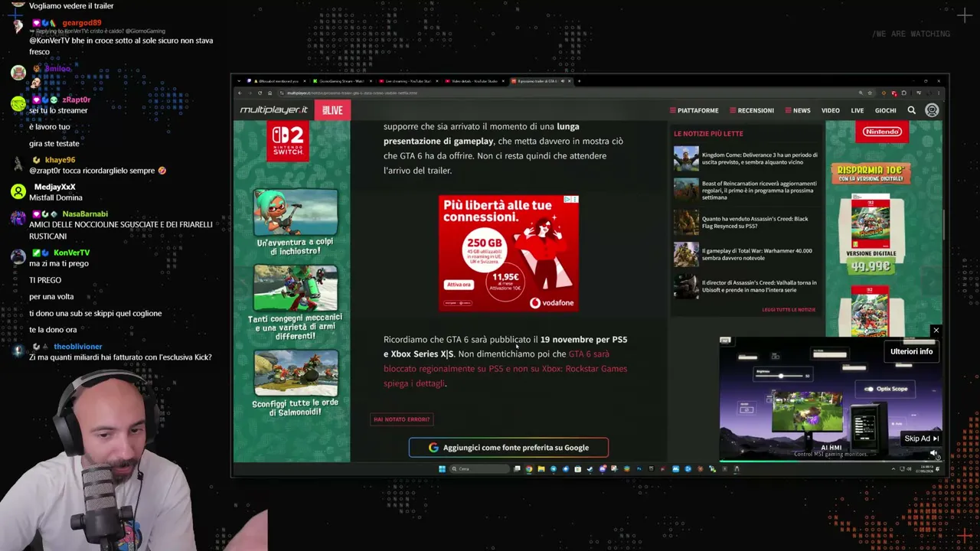Screen dimensions: 980x551
Task: Click the browser address bar
Action: coord(567,93)
